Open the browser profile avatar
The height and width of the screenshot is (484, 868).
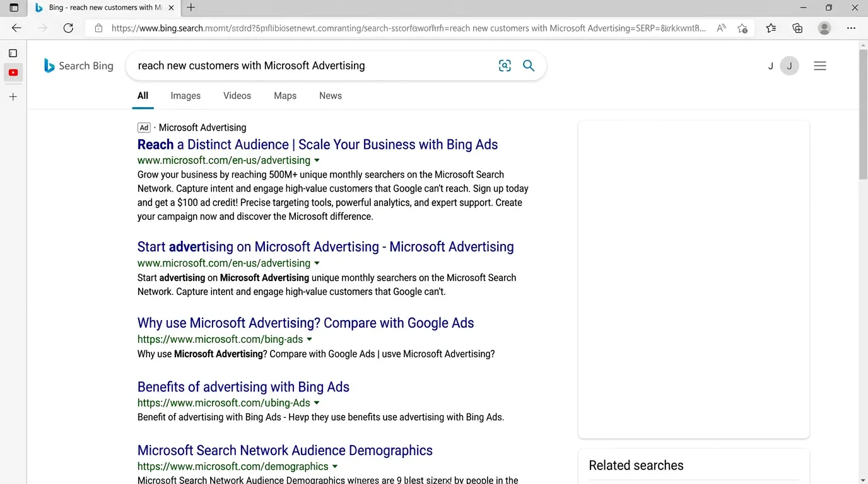824,28
